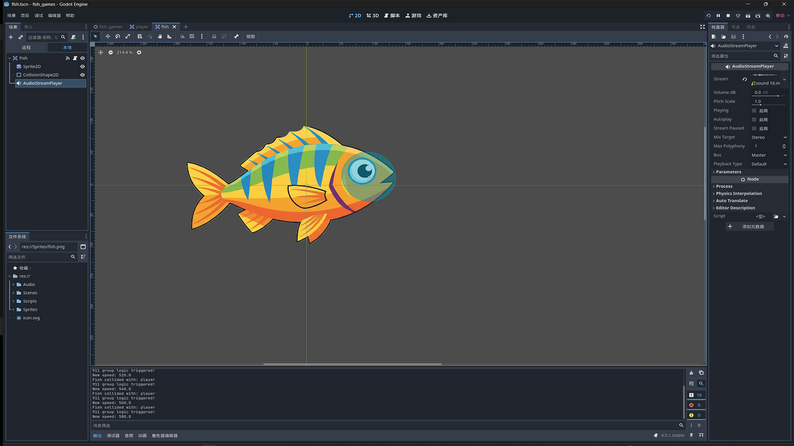Enable the Stream Paused checkbox
The image size is (794, 446).
754,129
